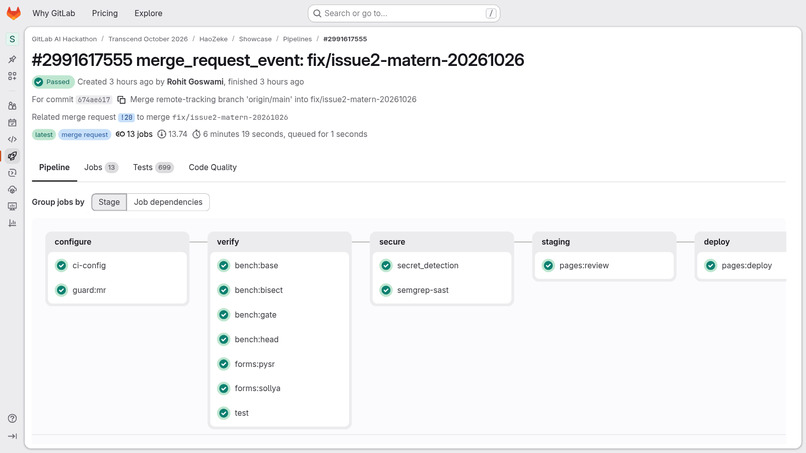The height and width of the screenshot is (453, 806).
Task: Open the Pricing page
Action: tap(105, 13)
